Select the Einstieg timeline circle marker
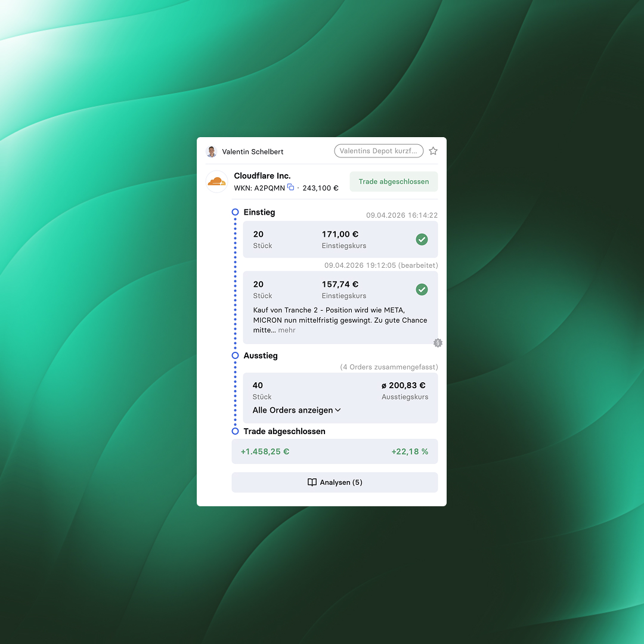 pos(235,212)
